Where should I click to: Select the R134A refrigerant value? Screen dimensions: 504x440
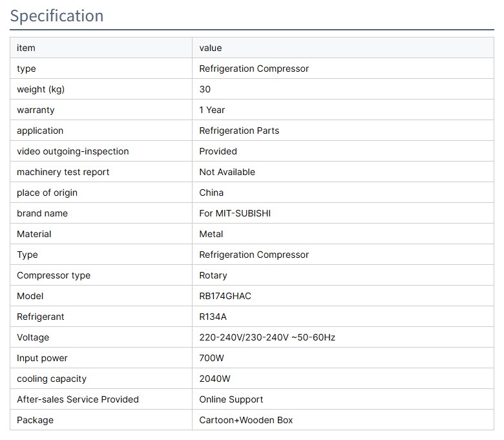(x=213, y=317)
